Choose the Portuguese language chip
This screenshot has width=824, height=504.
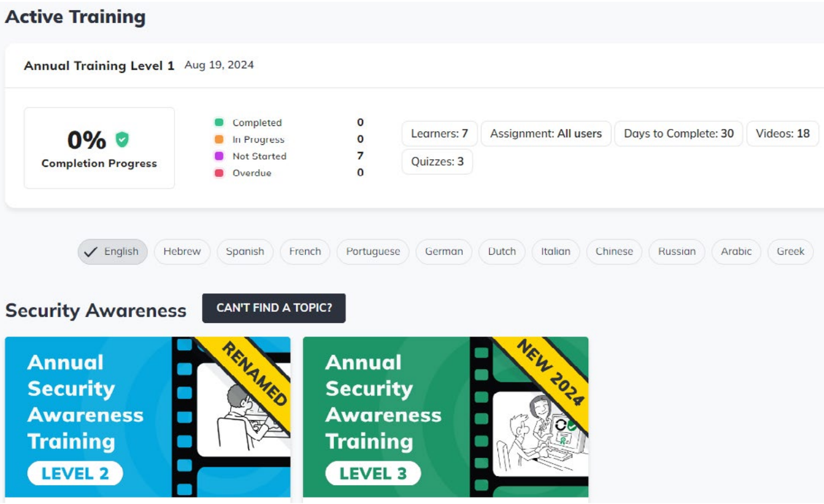[x=373, y=251]
